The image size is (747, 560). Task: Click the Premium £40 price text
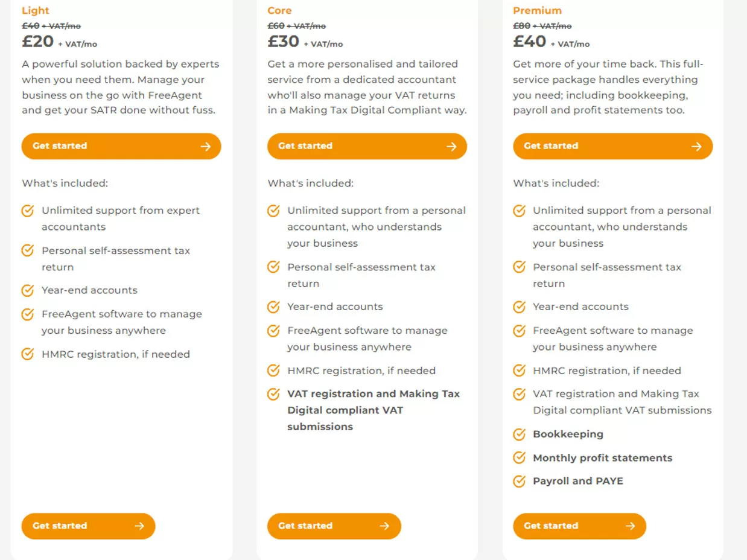pyautogui.click(x=530, y=41)
